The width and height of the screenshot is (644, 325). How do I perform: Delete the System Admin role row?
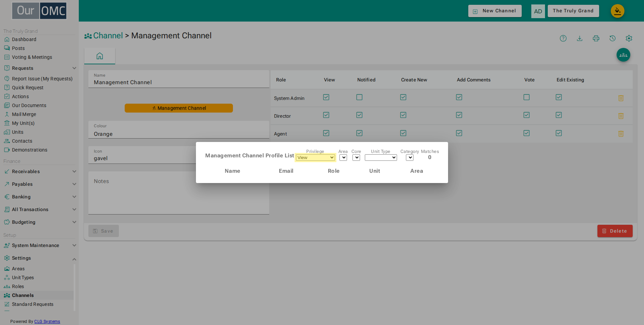click(x=621, y=98)
